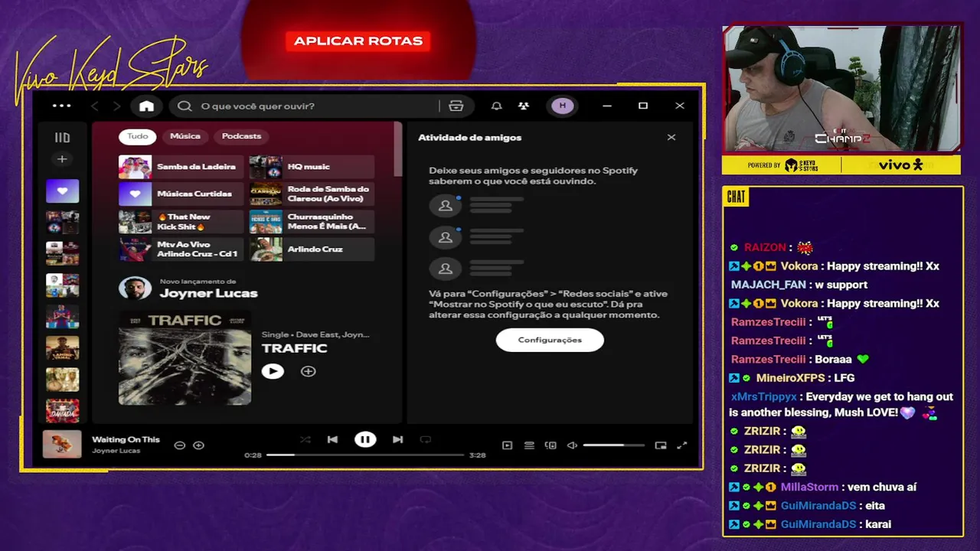Select the 'Tudo' filter

coord(138,136)
